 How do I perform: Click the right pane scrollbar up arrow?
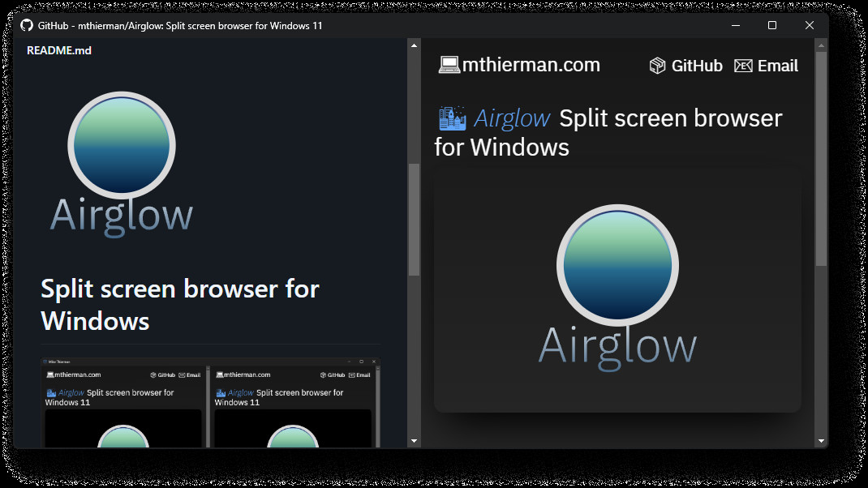(x=821, y=45)
